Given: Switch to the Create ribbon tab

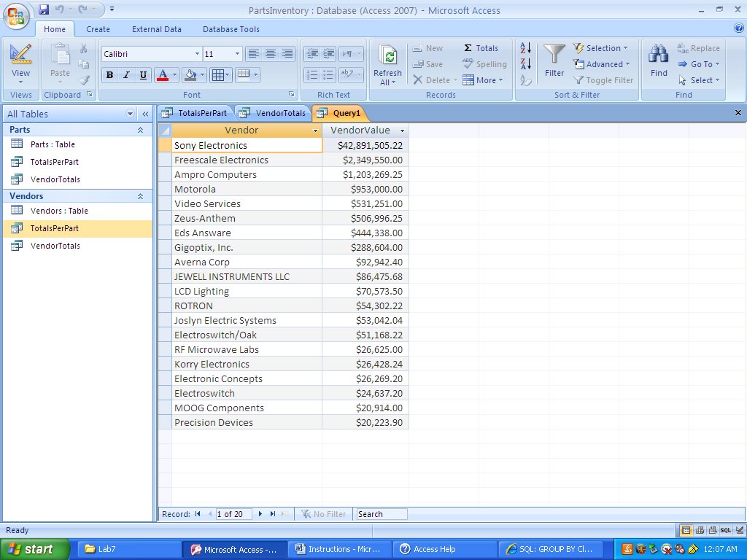Looking at the screenshot, I should click(x=98, y=29).
